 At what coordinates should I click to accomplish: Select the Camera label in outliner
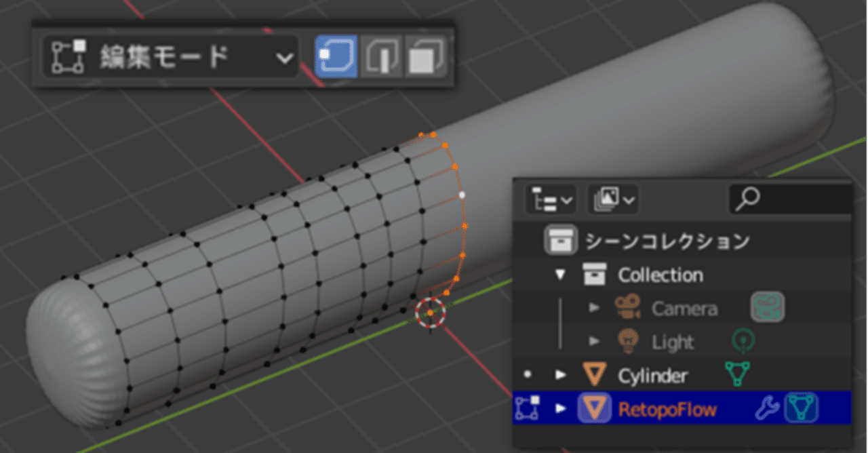pyautogui.click(x=684, y=309)
